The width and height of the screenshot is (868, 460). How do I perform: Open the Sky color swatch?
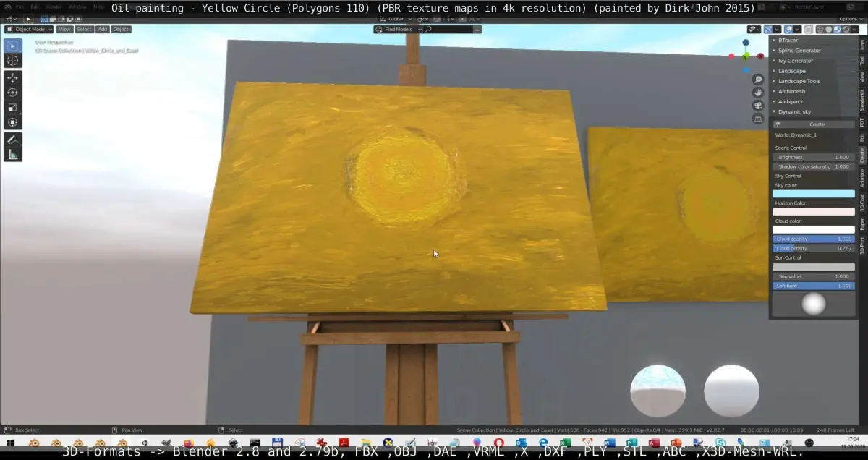click(x=814, y=194)
